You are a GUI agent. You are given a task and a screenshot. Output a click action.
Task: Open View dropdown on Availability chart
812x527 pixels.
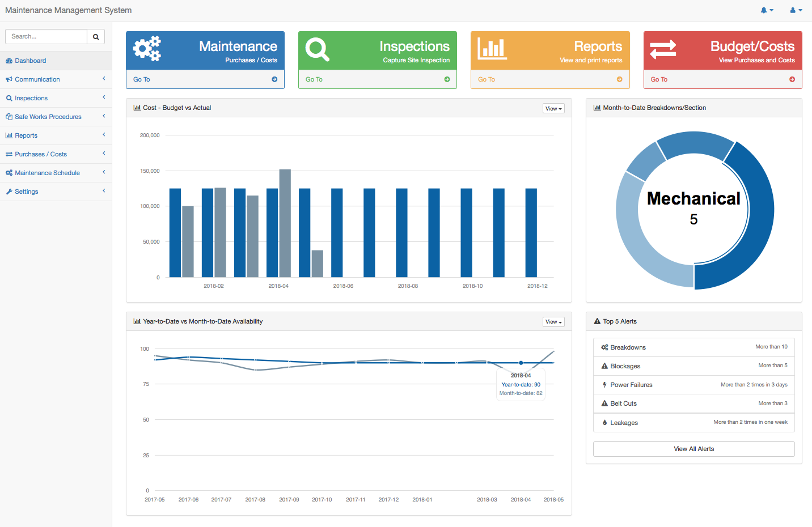click(x=553, y=322)
